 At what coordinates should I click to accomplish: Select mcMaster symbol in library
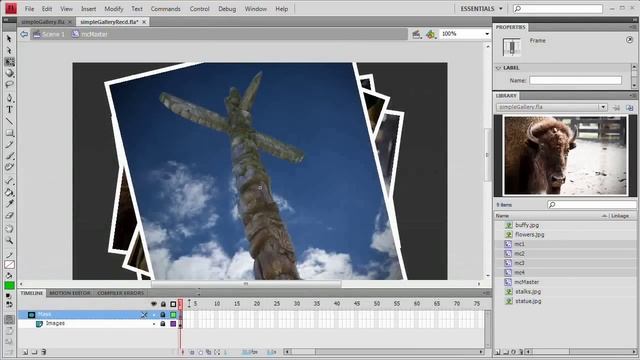[527, 282]
